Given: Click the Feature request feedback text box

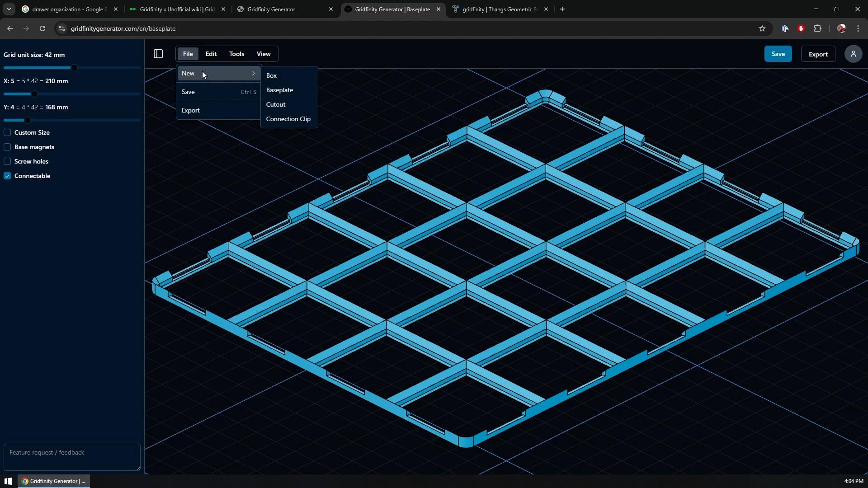Looking at the screenshot, I should [71, 457].
